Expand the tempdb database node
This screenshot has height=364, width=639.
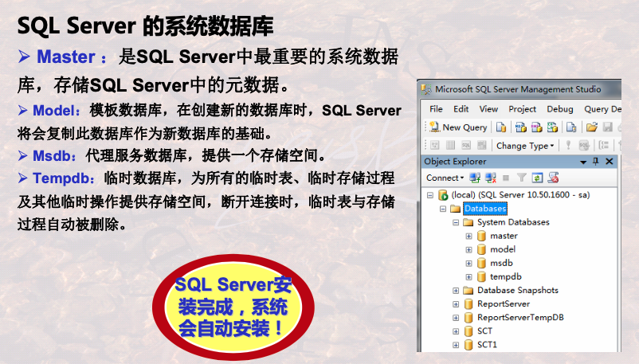(x=469, y=276)
